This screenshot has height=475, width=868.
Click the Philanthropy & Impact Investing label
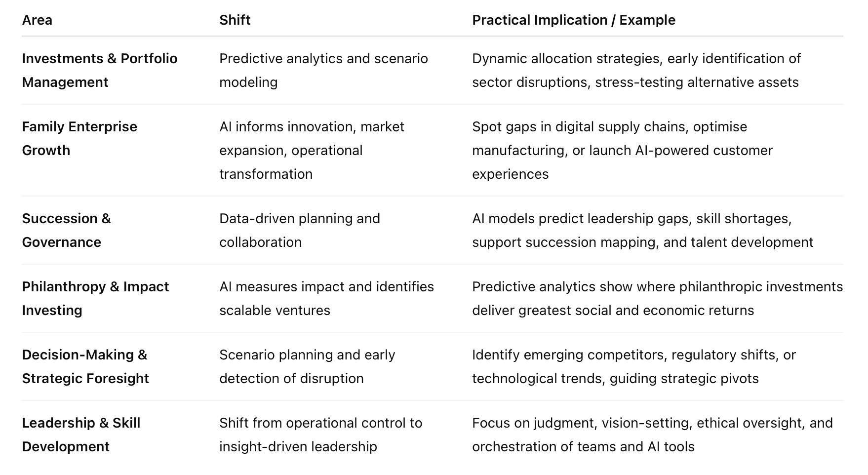tap(95, 298)
